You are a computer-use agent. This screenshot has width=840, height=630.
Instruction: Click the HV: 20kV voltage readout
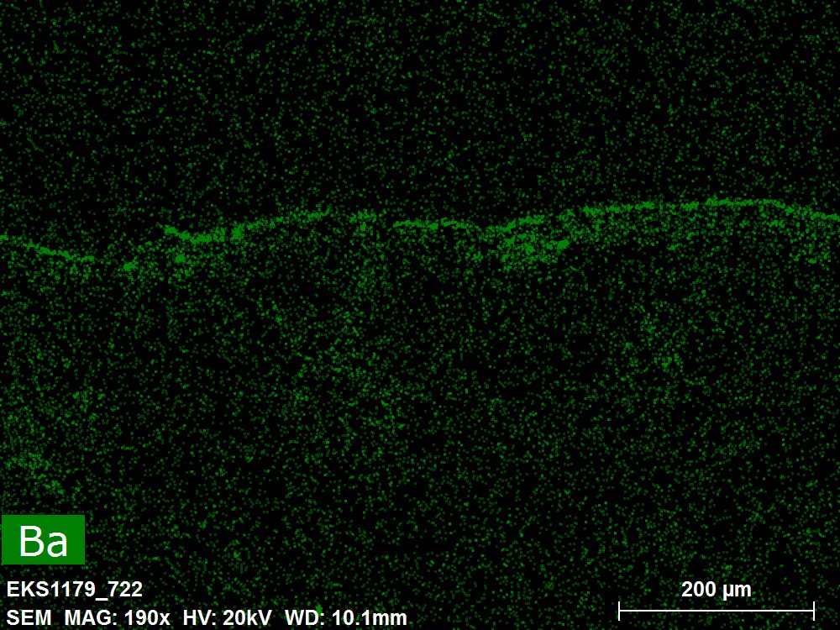(x=227, y=617)
